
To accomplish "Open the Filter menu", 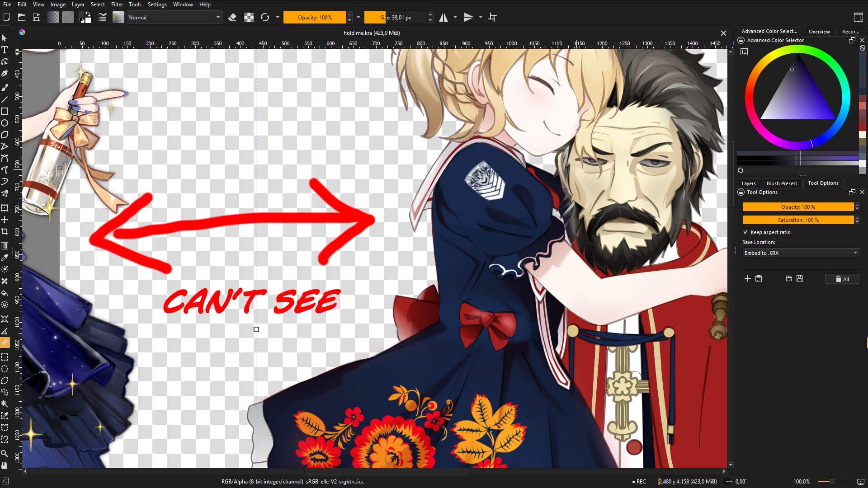I will tap(117, 5).
